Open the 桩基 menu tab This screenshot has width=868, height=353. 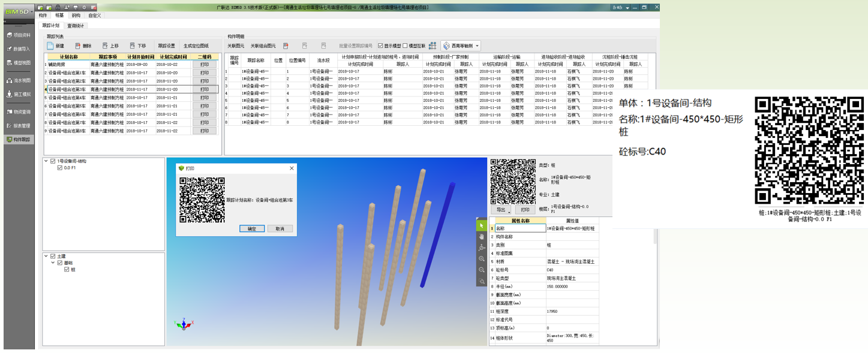click(59, 16)
